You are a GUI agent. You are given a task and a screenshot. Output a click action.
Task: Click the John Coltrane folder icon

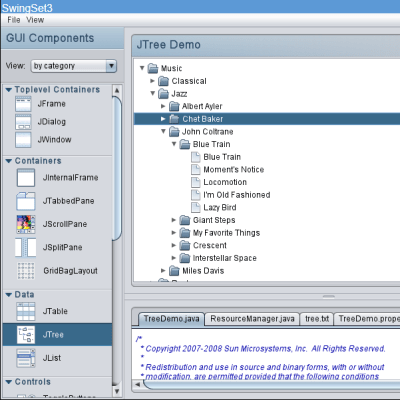click(174, 132)
